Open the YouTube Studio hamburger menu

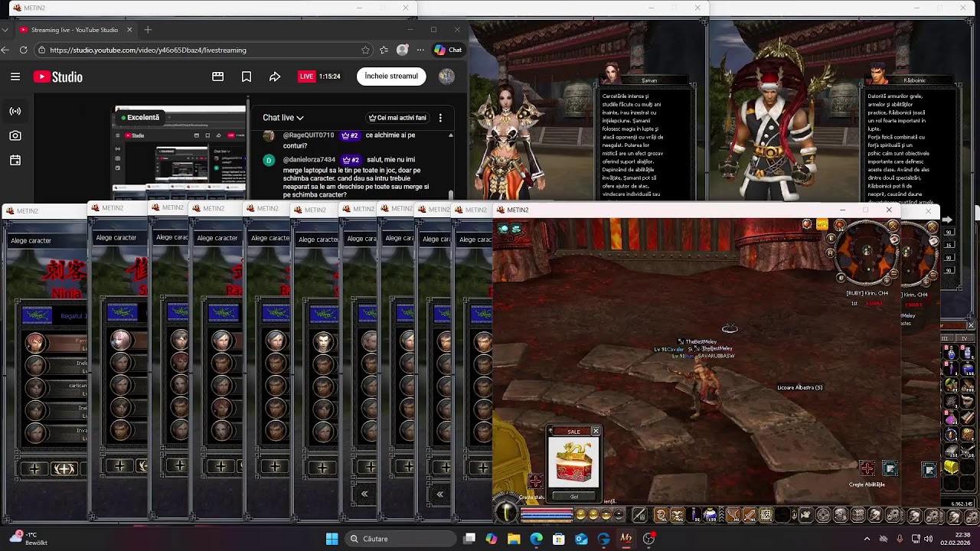15,77
